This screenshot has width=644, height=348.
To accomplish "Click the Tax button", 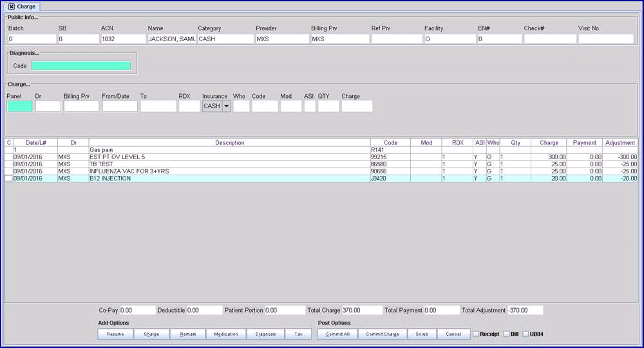I will (x=299, y=334).
